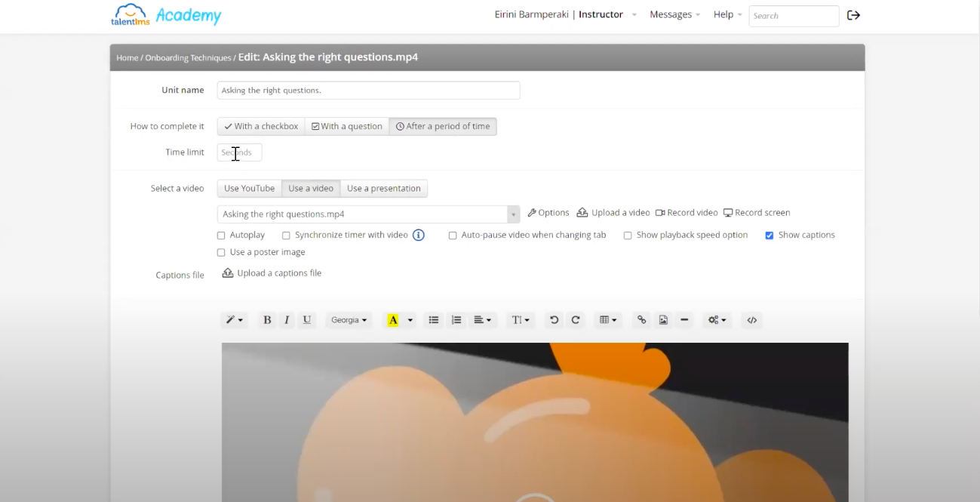
Task: Open the text size dropdown
Action: 521,320
